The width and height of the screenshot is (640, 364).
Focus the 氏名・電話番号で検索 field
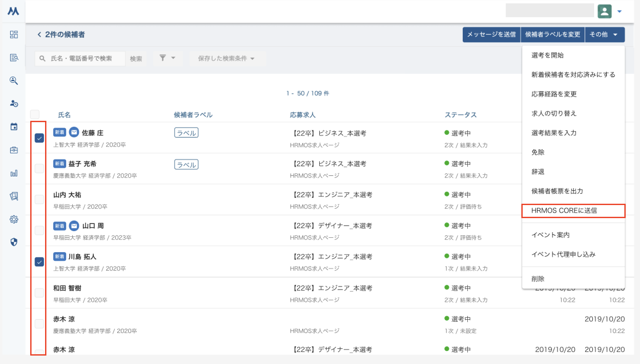tap(80, 59)
